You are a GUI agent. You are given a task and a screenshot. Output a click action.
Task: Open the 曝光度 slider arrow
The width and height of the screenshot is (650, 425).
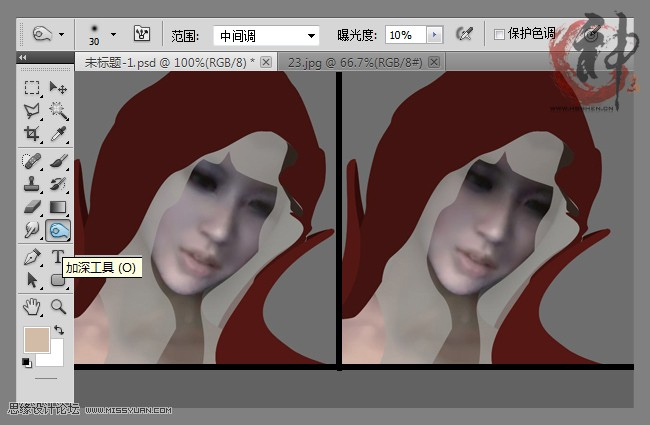point(434,35)
